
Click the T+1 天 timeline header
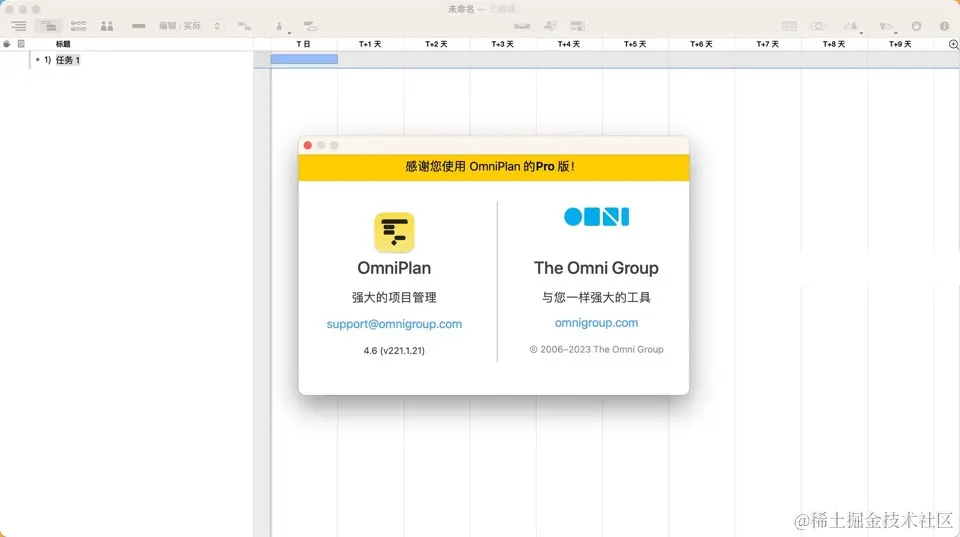click(370, 44)
